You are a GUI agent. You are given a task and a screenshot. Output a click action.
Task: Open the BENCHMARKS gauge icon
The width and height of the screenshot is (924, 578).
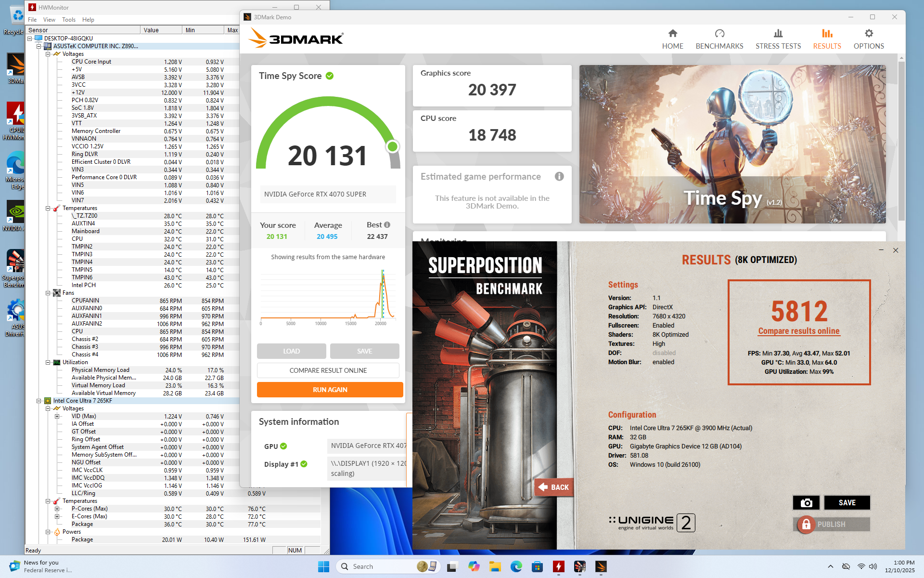pyautogui.click(x=719, y=34)
